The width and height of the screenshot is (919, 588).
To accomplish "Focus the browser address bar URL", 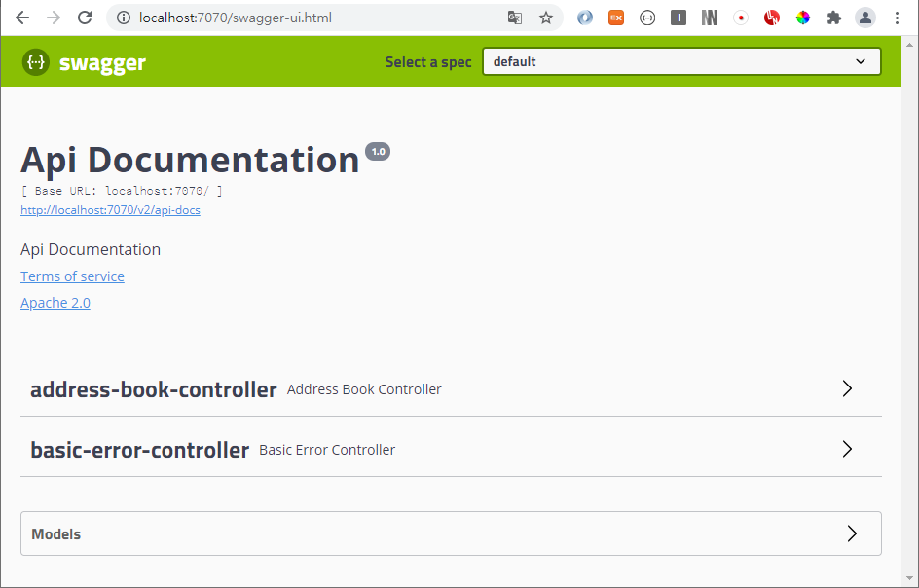I will pos(235,18).
